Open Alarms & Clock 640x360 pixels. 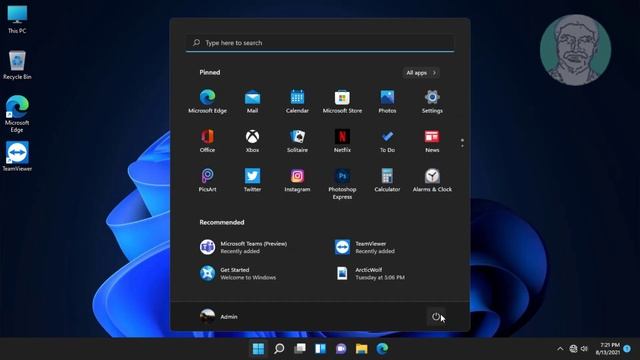point(432,180)
